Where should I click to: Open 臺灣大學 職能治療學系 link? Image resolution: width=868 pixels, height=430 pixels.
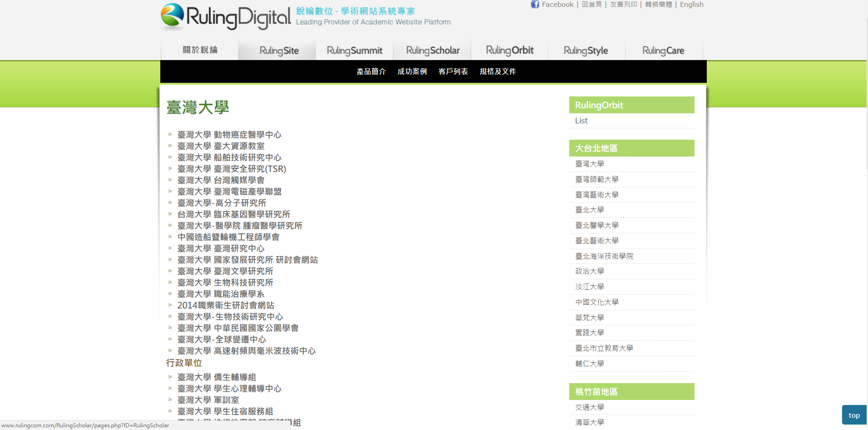[x=221, y=294]
